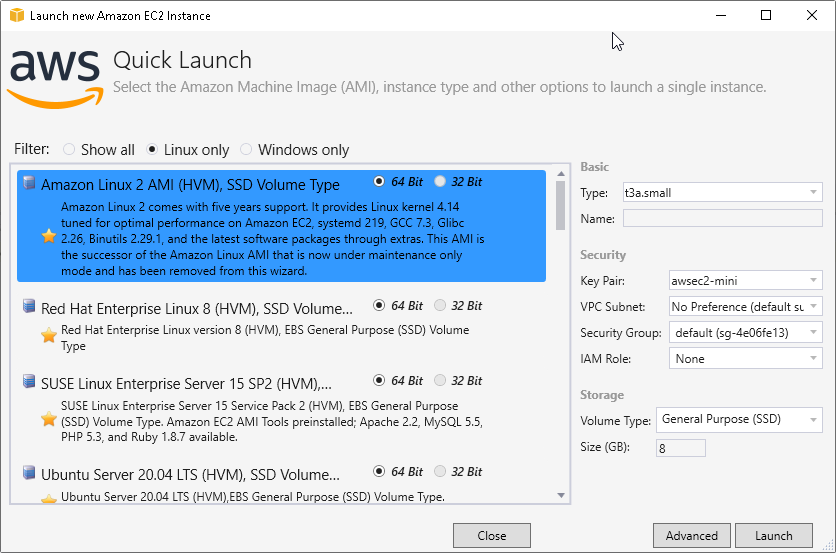Click the Advanced button
836x553 pixels.
click(692, 535)
